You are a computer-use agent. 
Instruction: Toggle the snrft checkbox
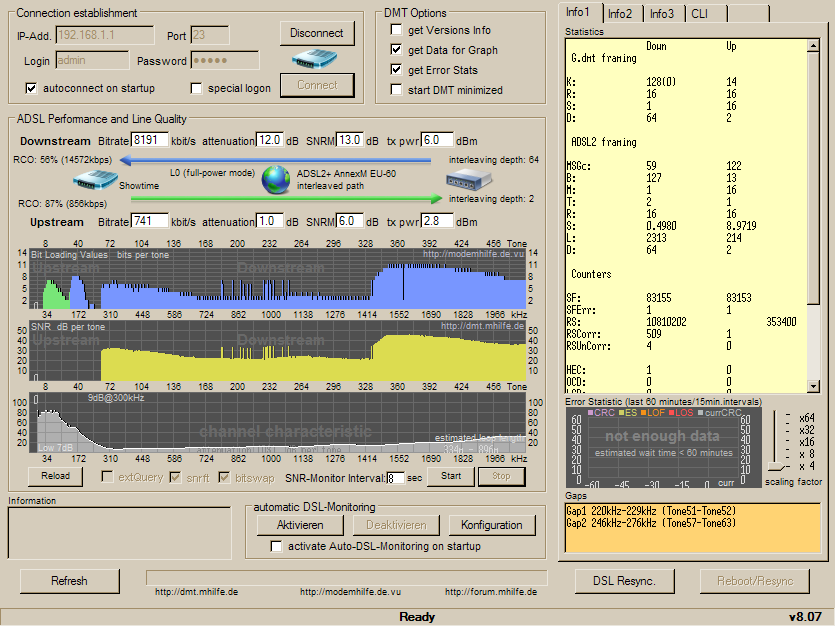point(175,477)
